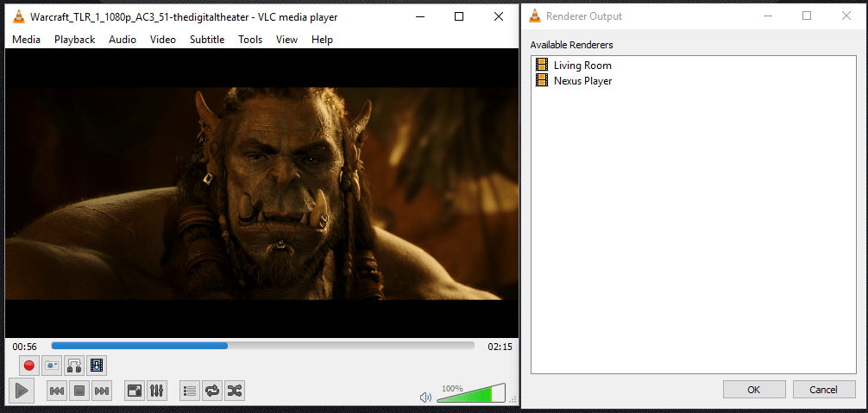This screenshot has width=868, height=413.
Task: Select the Living Room renderer
Action: (582, 66)
